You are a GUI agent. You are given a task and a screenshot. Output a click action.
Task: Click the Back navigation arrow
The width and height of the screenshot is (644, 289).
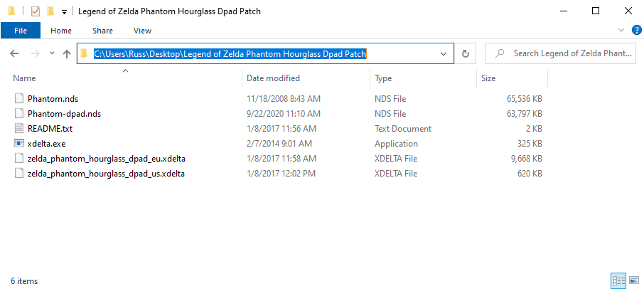pos(15,53)
